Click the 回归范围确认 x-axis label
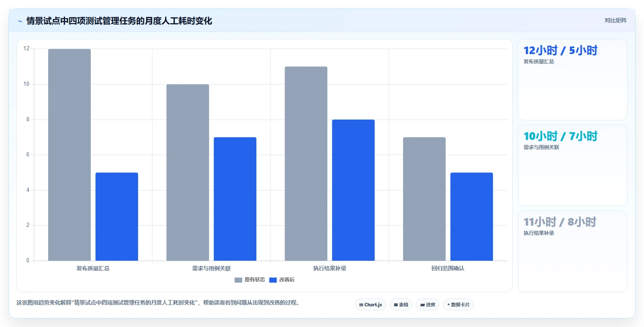 click(x=448, y=268)
